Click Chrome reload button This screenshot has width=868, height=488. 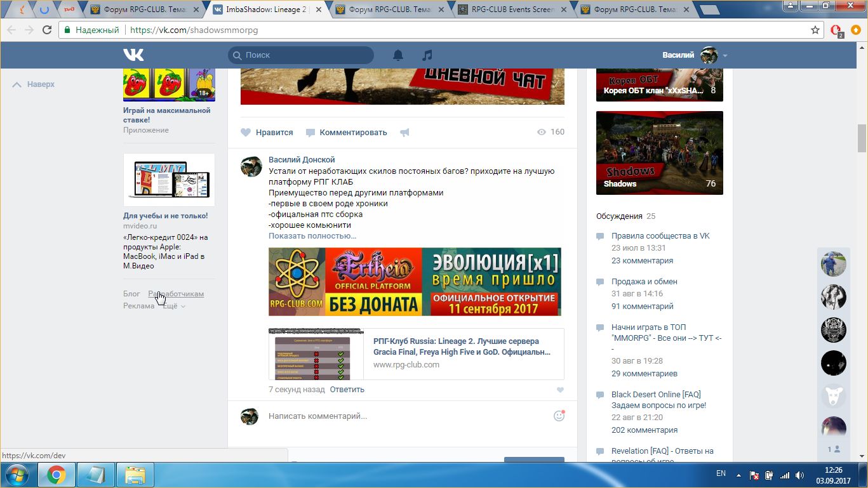[x=47, y=30]
